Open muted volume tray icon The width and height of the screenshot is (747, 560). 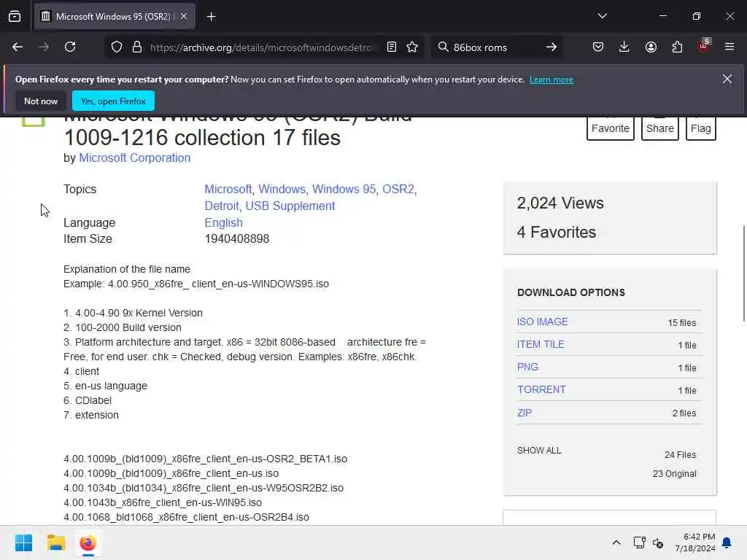[x=659, y=542]
